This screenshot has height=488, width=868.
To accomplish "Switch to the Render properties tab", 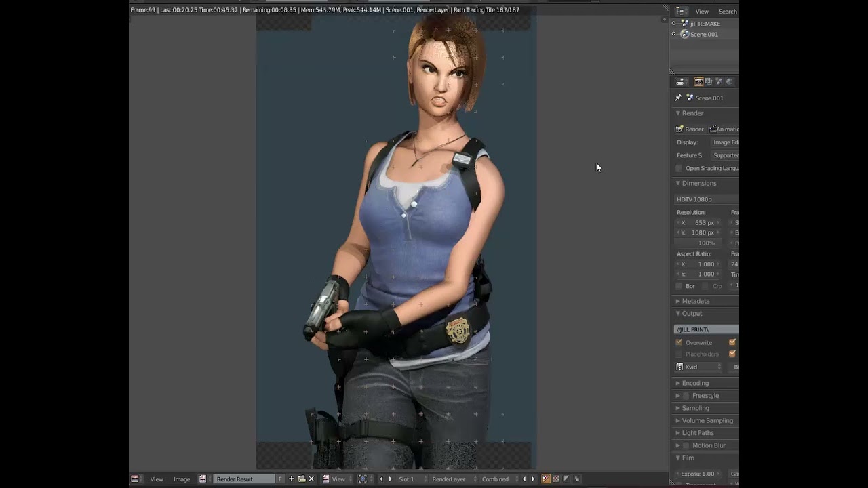I will click(698, 81).
